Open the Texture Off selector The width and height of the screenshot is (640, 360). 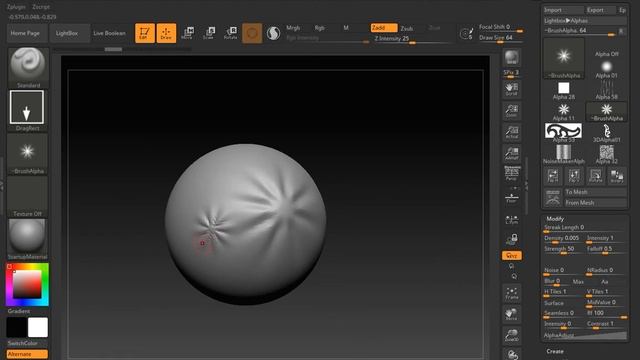click(28, 197)
